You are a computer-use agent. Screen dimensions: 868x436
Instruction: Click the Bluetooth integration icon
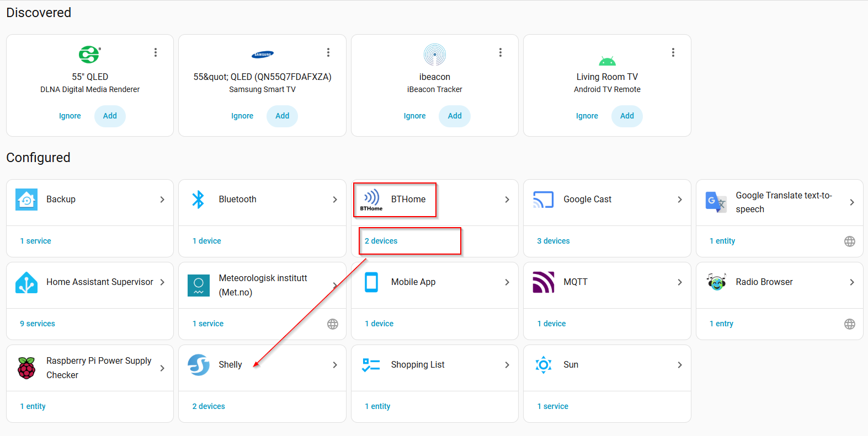(x=198, y=200)
